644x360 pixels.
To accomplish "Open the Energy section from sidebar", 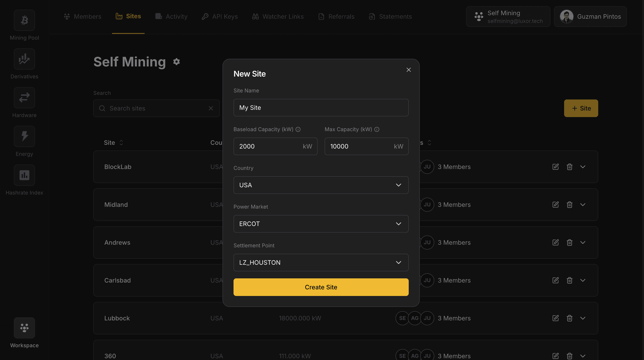I will pyautogui.click(x=24, y=136).
